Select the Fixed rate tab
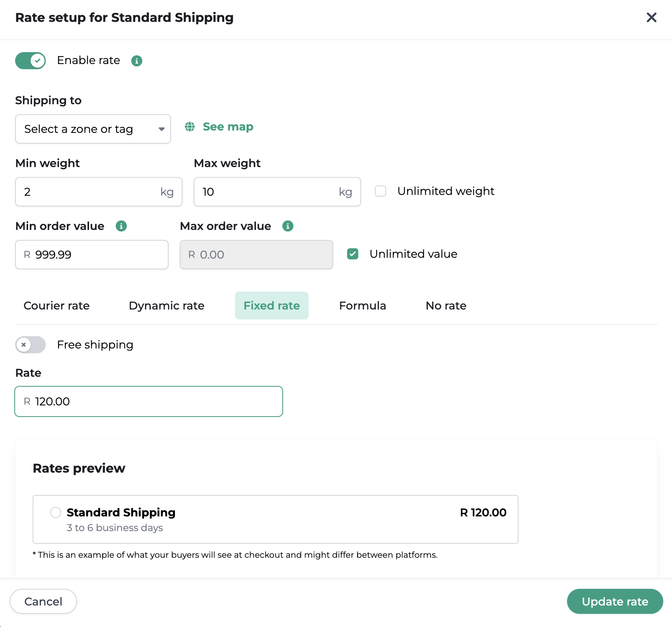The image size is (672, 627). pyautogui.click(x=272, y=306)
